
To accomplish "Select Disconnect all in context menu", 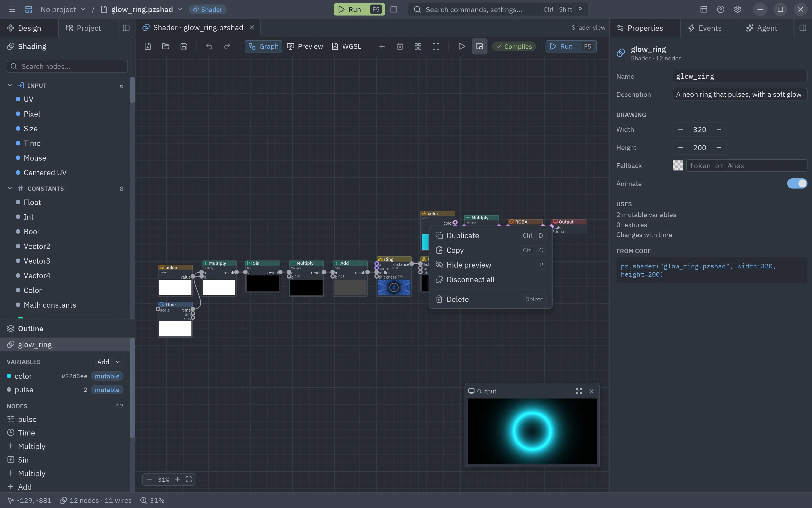I will point(491,279).
